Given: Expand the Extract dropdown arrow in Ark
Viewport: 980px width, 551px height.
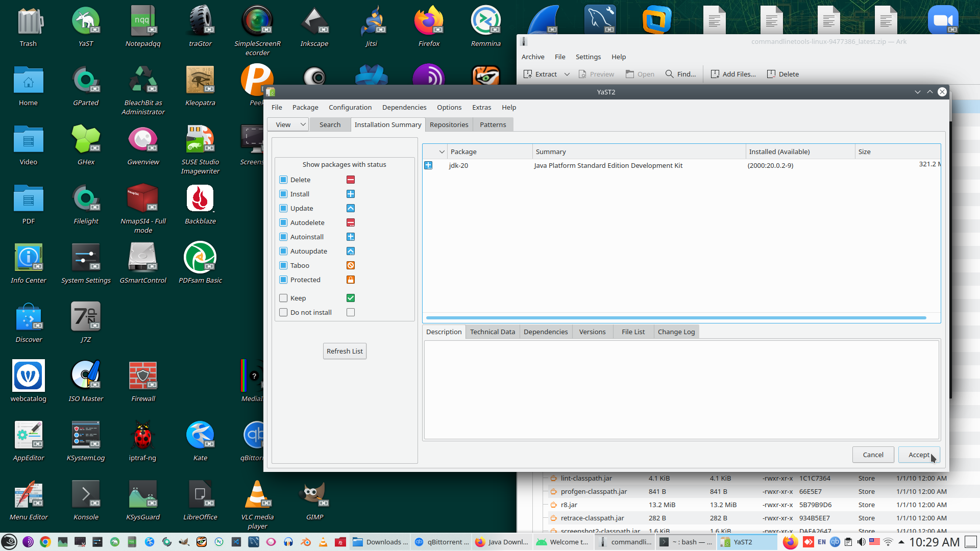Looking at the screenshot, I should [x=567, y=74].
